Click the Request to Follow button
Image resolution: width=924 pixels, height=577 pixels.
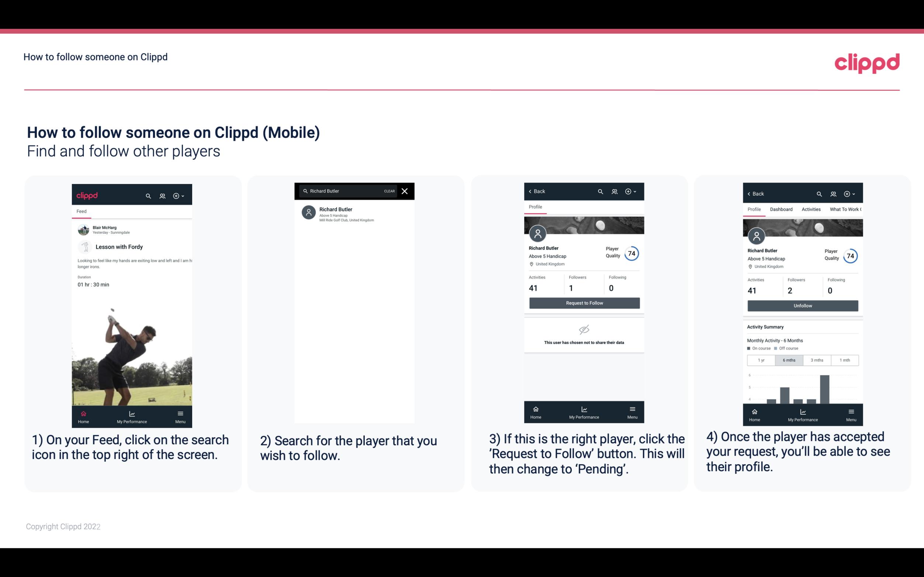[x=584, y=303]
